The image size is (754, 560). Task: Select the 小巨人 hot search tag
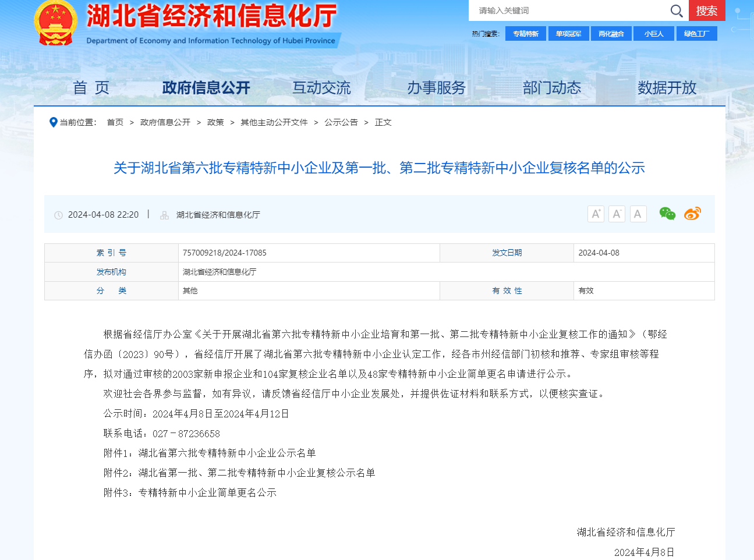654,34
